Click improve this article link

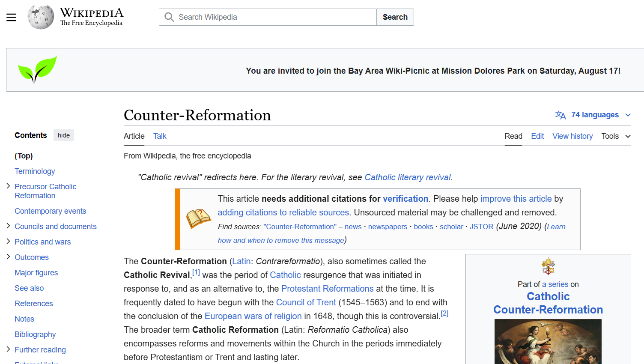click(516, 199)
